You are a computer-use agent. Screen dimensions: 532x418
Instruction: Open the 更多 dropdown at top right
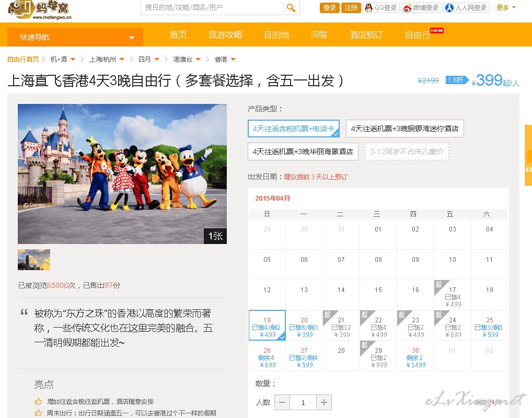coord(506,7)
